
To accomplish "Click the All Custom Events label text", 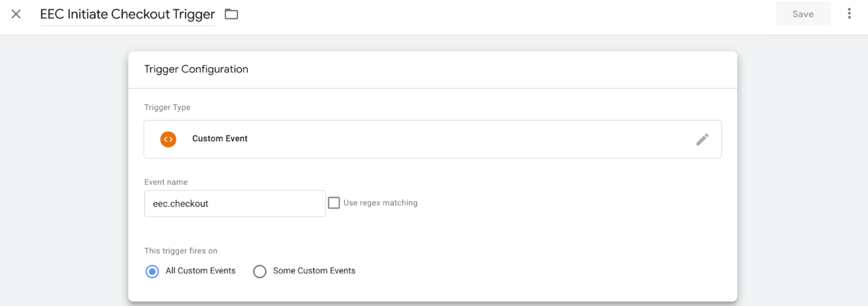I will pos(200,271).
